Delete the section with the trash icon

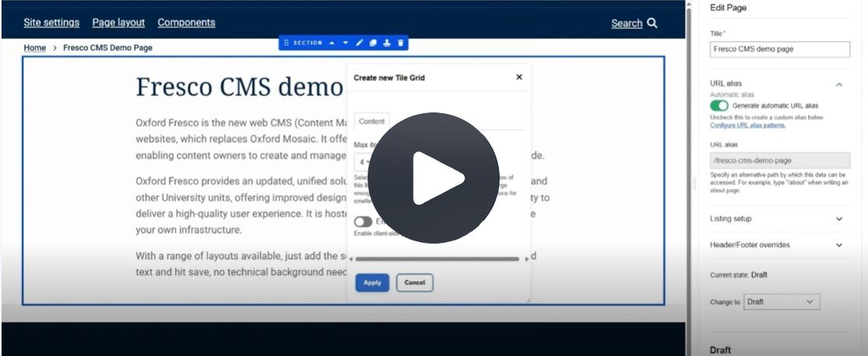(x=400, y=43)
